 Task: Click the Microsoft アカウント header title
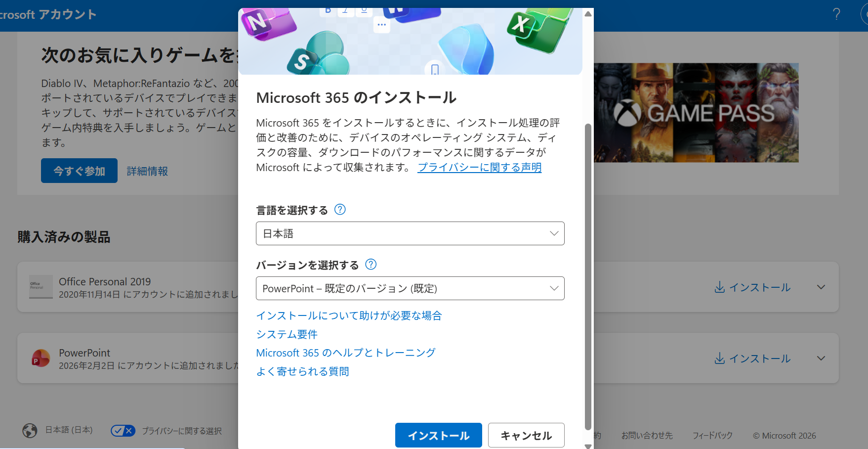click(48, 14)
